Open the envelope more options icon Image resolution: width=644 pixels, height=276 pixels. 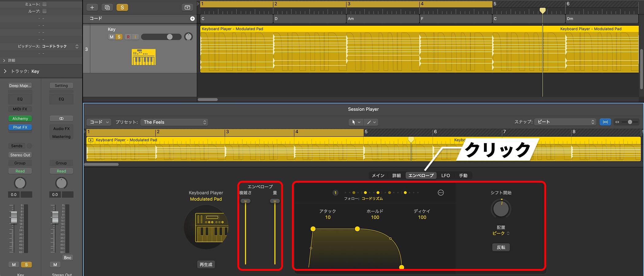pos(441,193)
